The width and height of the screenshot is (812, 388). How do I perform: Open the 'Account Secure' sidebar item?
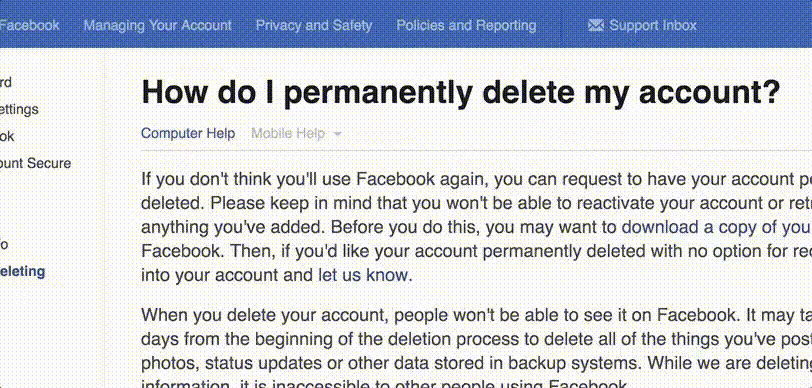(x=35, y=163)
